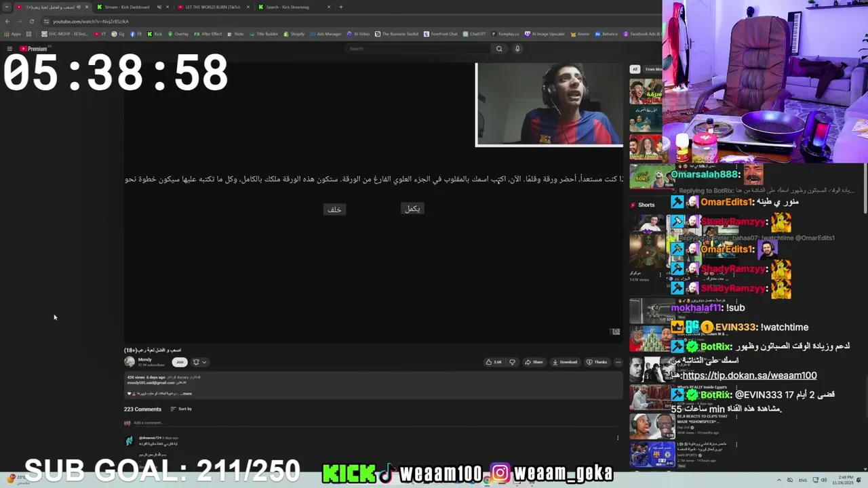Switch to LET THE WORLD BURN tab
868x488 pixels.
212,7
